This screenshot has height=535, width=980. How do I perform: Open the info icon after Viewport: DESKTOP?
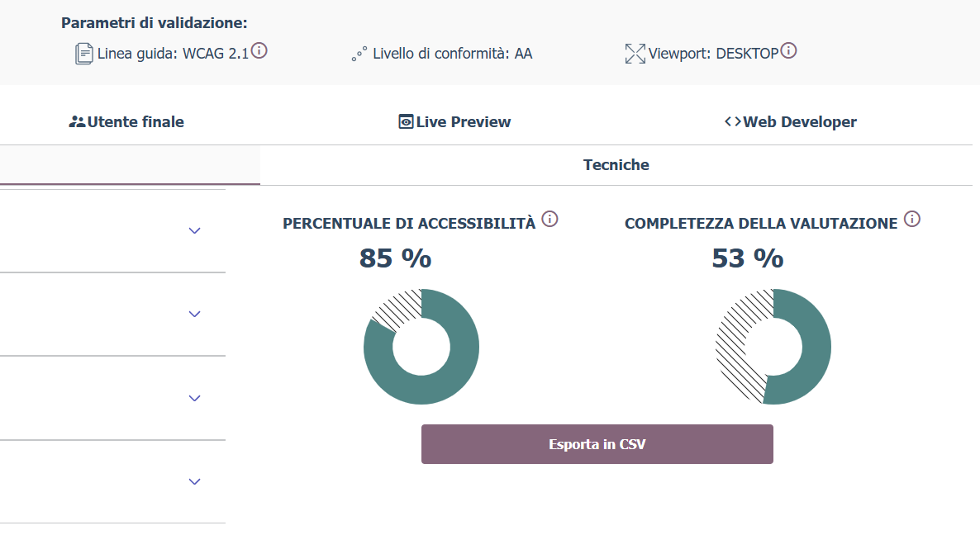788,51
